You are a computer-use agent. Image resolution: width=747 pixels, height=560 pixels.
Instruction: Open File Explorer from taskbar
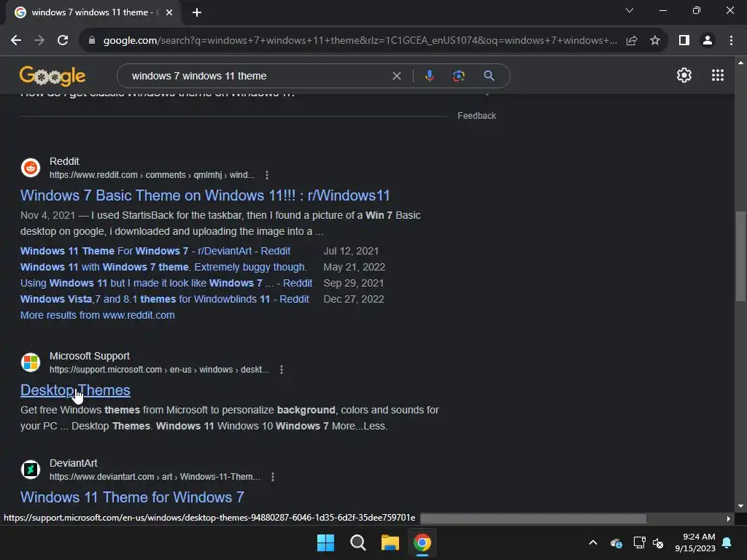pyautogui.click(x=390, y=542)
